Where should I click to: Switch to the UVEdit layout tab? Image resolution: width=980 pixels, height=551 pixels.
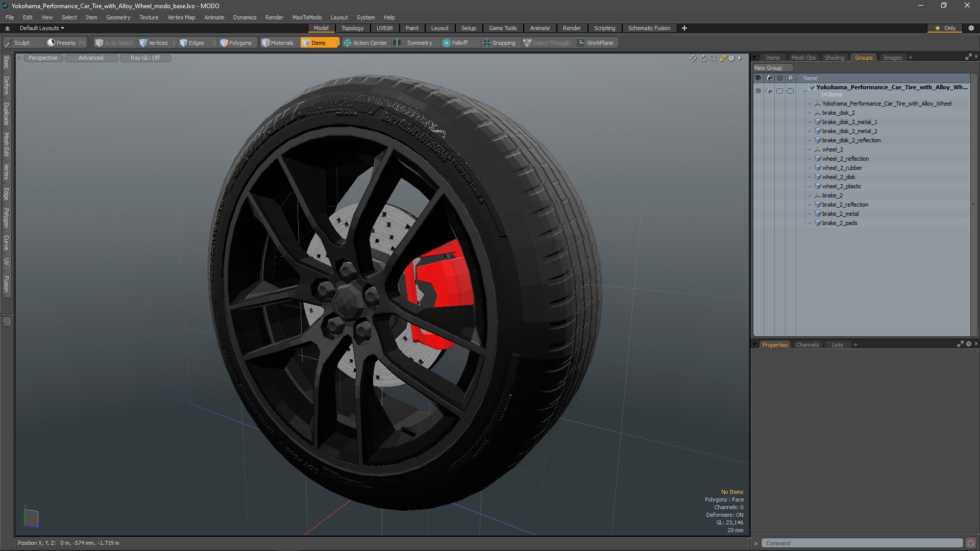point(384,28)
